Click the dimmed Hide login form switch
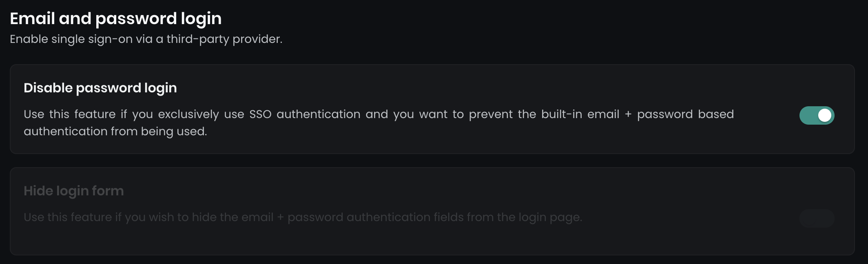This screenshot has height=264, width=868. pyautogui.click(x=817, y=218)
